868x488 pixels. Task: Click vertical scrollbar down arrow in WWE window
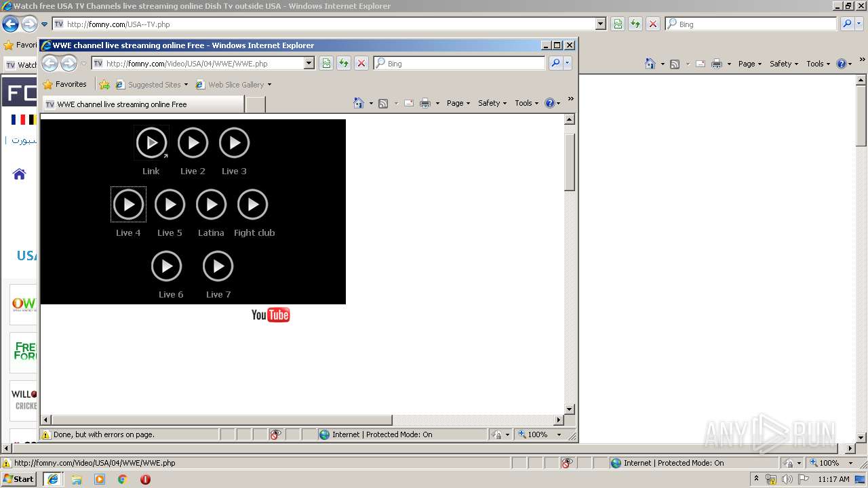[570, 409]
